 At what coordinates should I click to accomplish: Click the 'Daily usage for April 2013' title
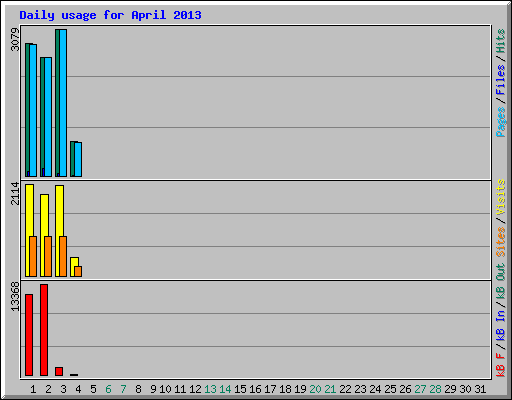(x=110, y=15)
